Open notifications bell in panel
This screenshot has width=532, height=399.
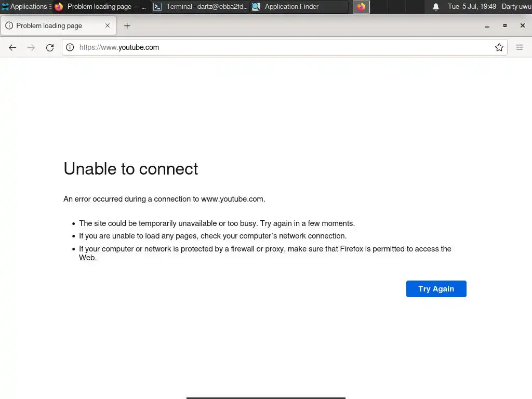pyautogui.click(x=436, y=7)
